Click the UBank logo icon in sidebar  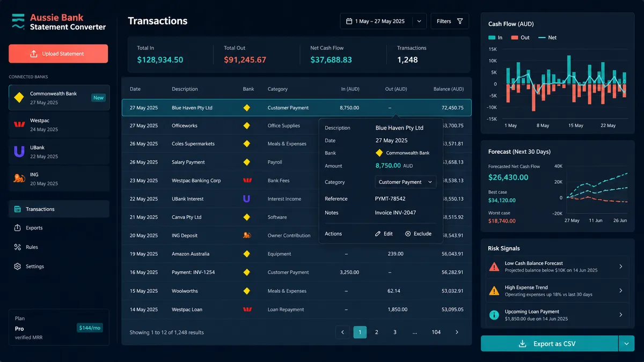[x=19, y=152]
